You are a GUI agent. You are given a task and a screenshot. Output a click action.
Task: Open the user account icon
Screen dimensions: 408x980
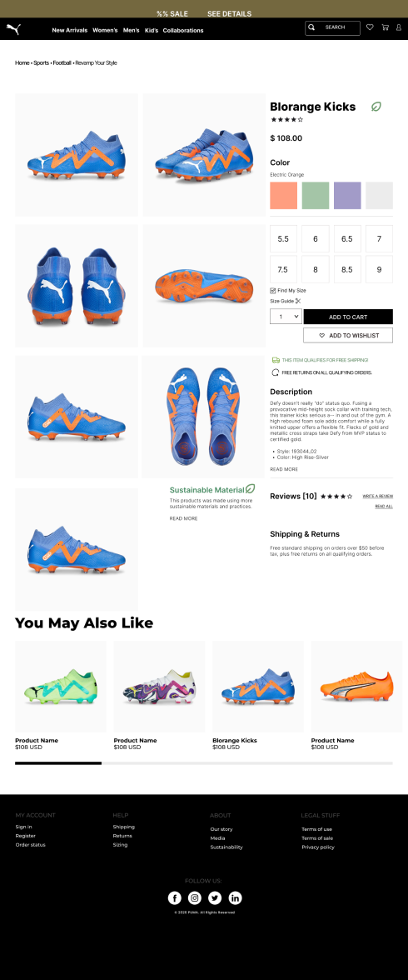coord(399,27)
